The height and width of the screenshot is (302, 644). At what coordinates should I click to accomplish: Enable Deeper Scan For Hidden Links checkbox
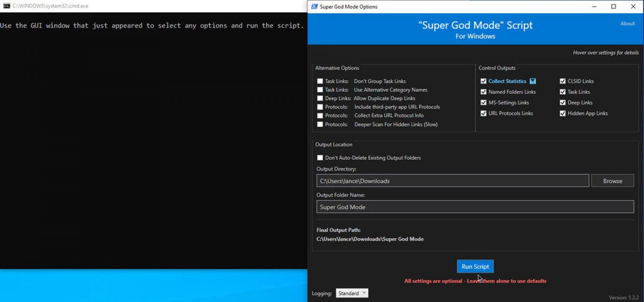click(x=320, y=124)
